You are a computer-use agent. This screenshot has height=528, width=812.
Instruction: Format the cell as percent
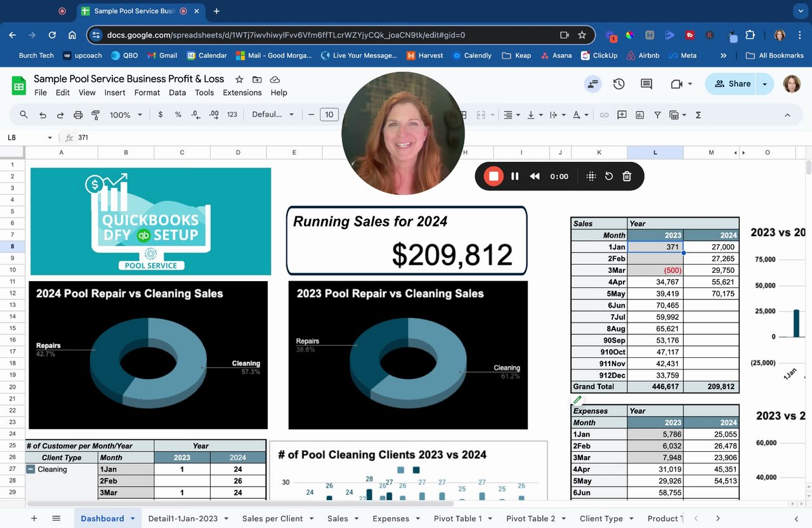[x=178, y=115]
